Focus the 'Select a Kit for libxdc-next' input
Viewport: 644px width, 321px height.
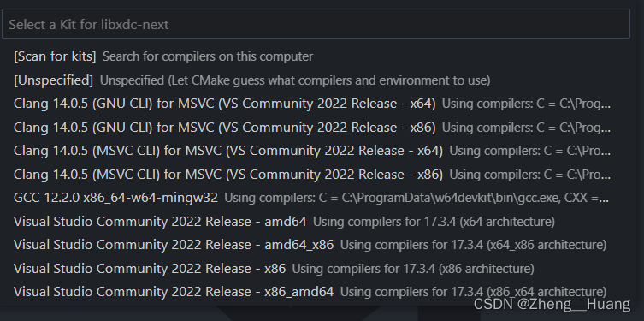click(x=316, y=24)
